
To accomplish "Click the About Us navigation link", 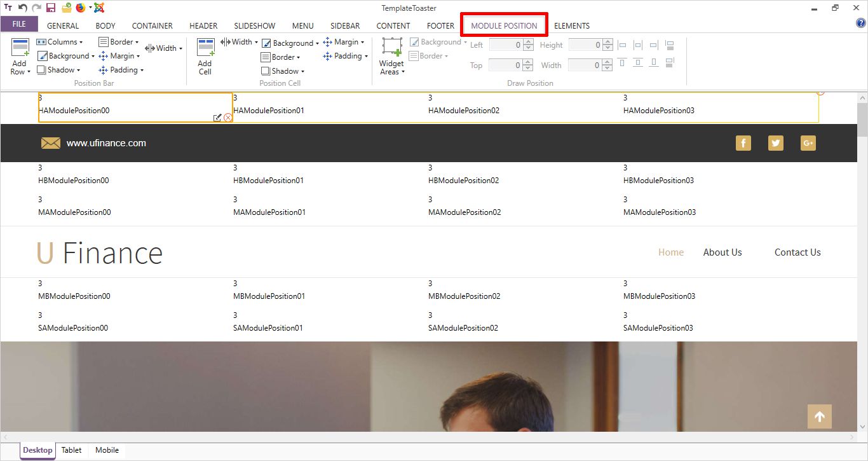I will (722, 252).
